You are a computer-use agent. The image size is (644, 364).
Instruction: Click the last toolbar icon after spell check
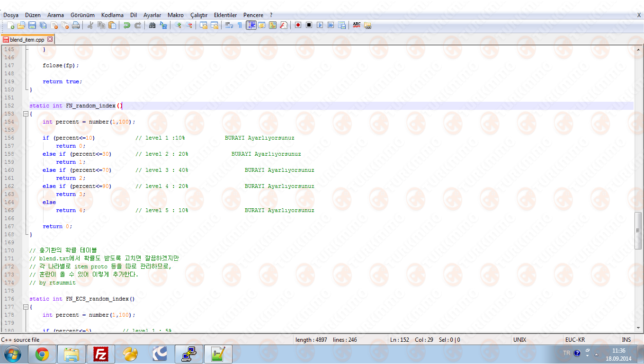[367, 25]
